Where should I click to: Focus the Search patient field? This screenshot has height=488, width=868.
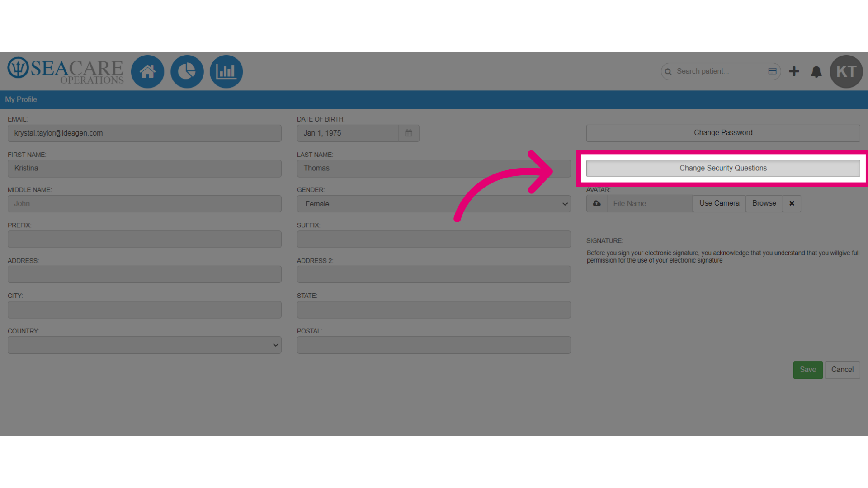click(x=721, y=71)
